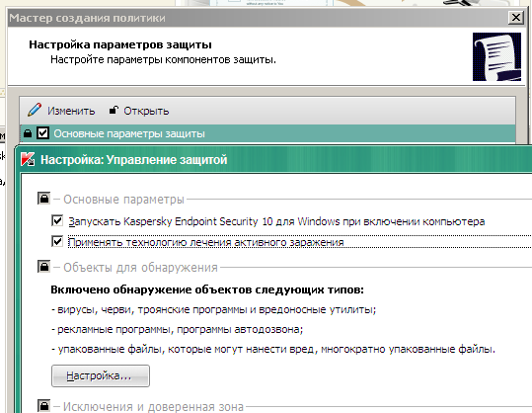Screen dimensions: 532x413
Task: Click the line рекламные программы, программы автодозвона
Action: click(177, 329)
